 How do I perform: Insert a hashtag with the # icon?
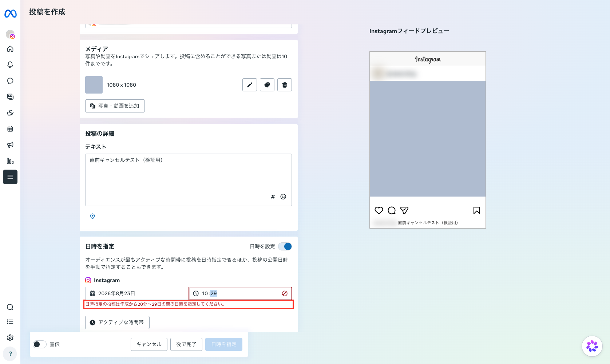pyautogui.click(x=273, y=197)
